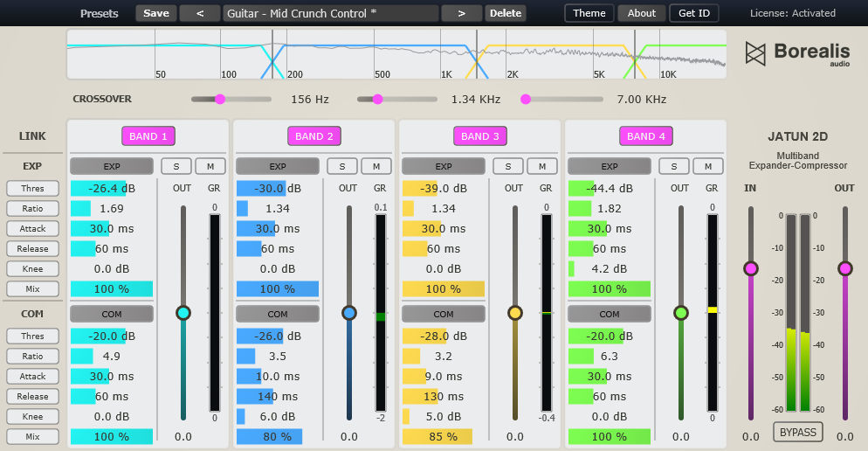Link the expander Thres parameter
The height and width of the screenshot is (451, 868).
[x=32, y=189]
